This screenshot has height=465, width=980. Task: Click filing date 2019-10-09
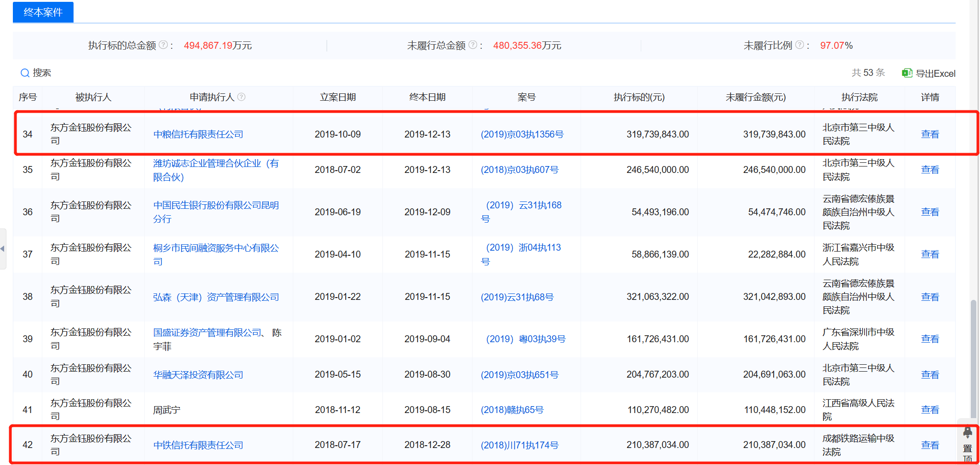[338, 134]
